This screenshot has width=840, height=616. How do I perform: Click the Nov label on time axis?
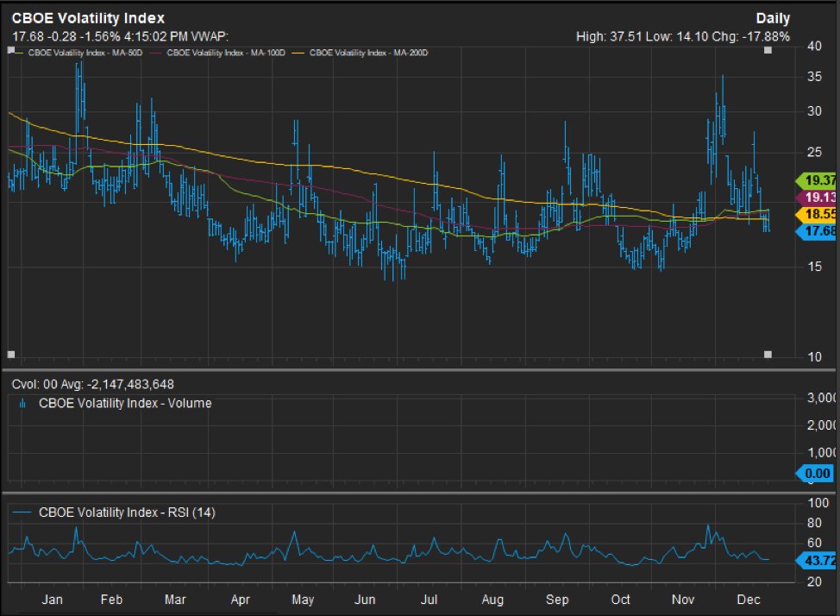click(683, 600)
